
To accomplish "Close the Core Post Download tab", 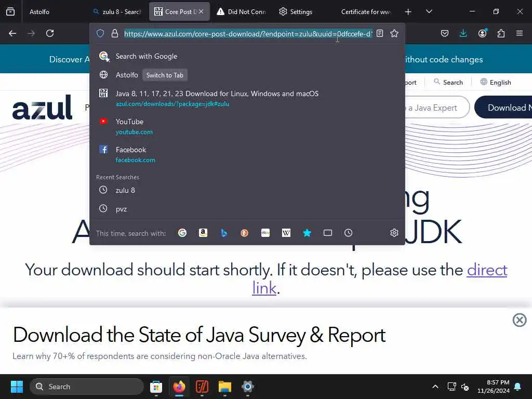I will (x=201, y=11).
